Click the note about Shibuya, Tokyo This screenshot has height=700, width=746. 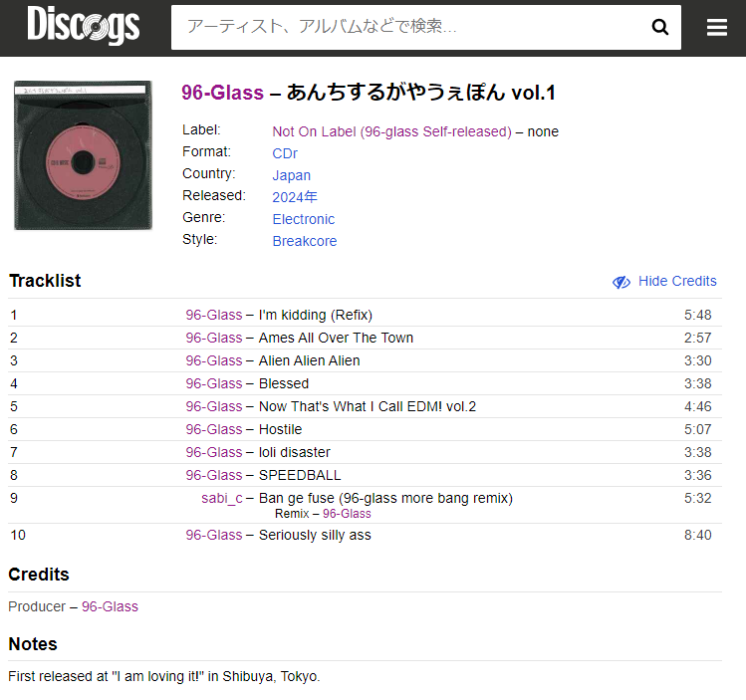[x=164, y=676]
